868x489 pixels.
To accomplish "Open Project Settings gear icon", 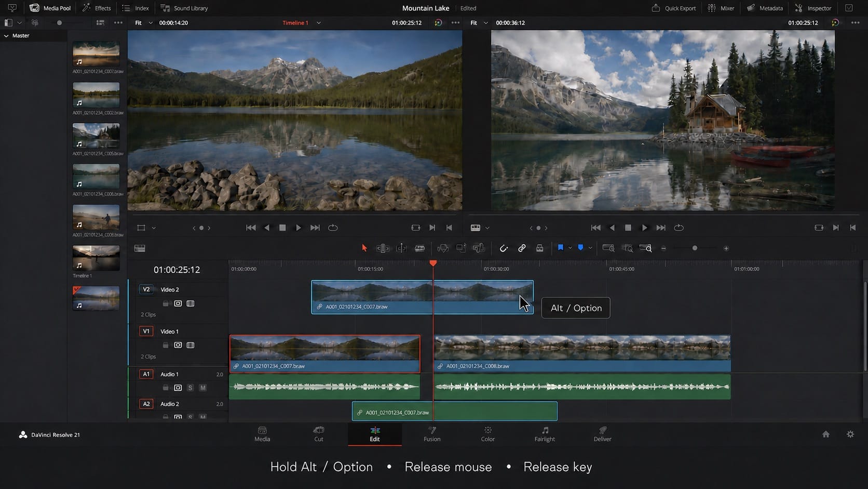I will (x=850, y=434).
